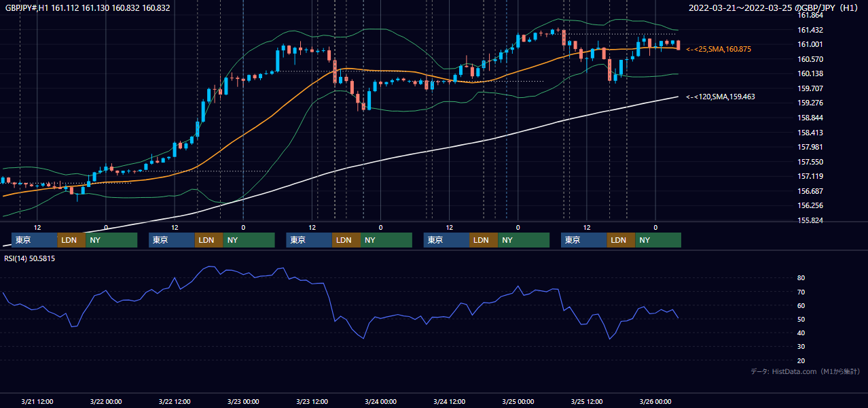Click the RSI(14) 50.5815 indicator label
The height and width of the screenshot is (408, 868).
click(30, 258)
